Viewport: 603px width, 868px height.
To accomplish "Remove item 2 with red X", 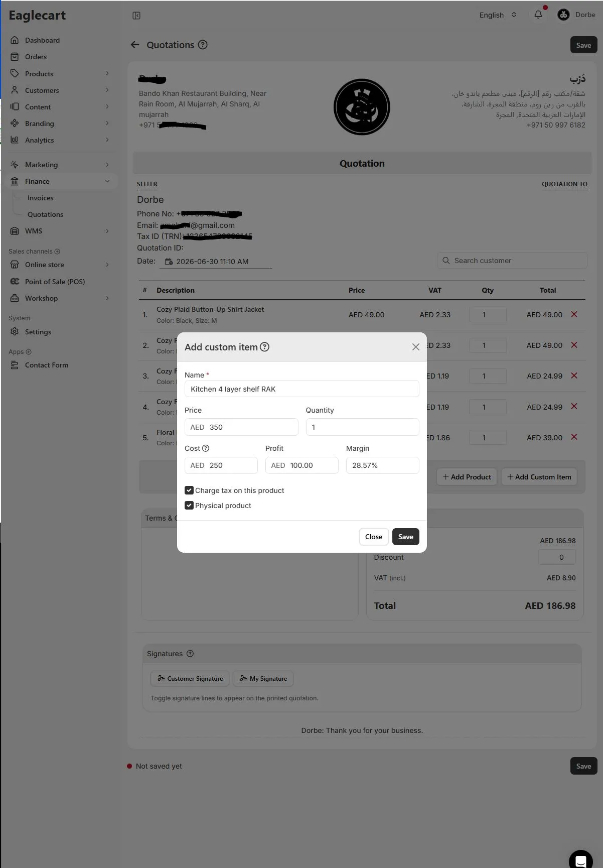I will pos(574,345).
